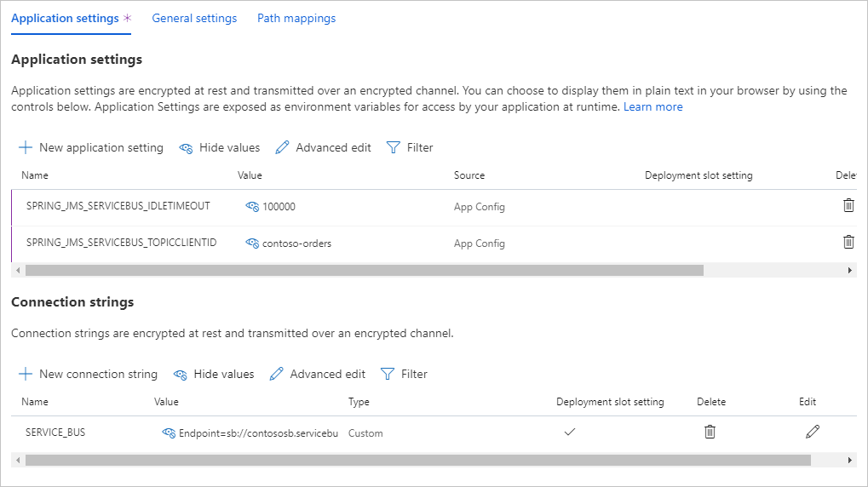Open the Path mappings tab

[x=296, y=18]
